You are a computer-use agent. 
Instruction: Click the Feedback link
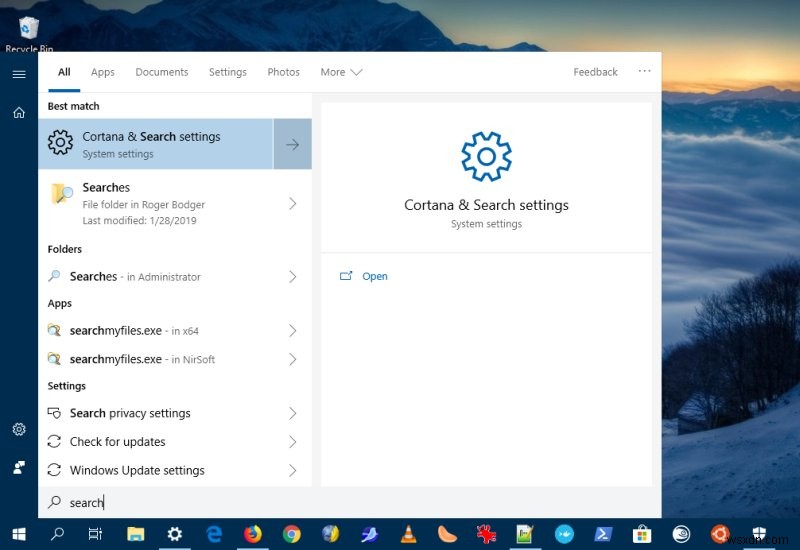click(595, 72)
